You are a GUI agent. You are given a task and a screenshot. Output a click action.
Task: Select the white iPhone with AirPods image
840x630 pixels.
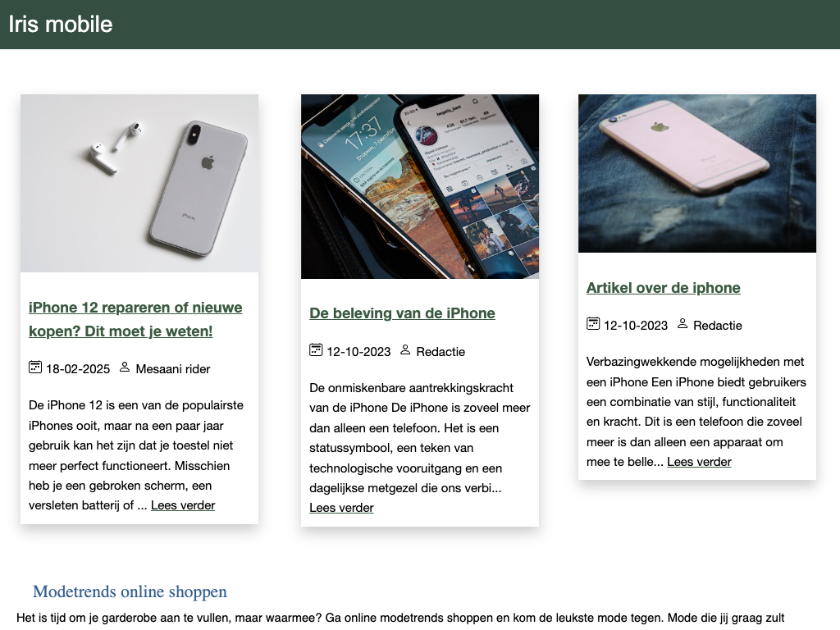139,183
